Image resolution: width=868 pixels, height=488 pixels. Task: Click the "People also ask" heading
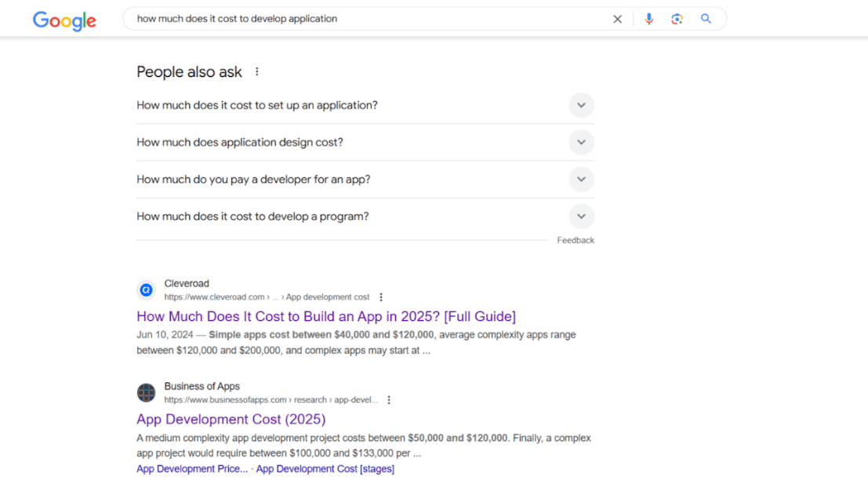pyautogui.click(x=189, y=72)
